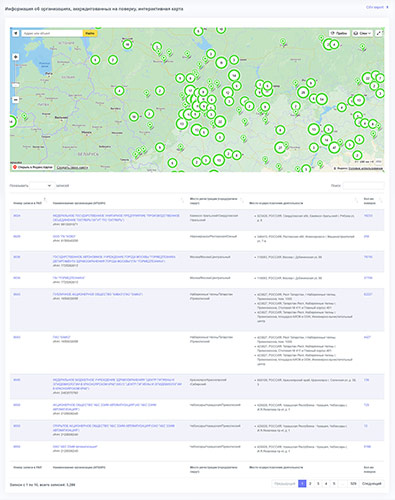
Task: Open ПАО КАМАЗ full-name organization link
Action: click(98, 294)
